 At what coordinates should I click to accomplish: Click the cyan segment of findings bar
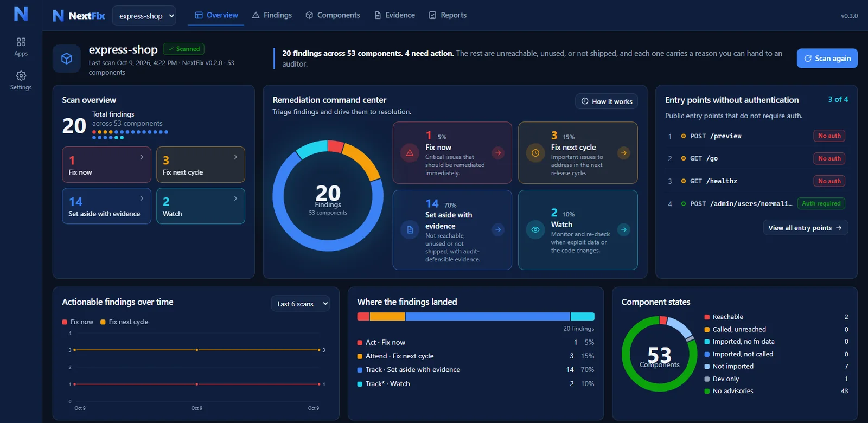[x=583, y=317]
